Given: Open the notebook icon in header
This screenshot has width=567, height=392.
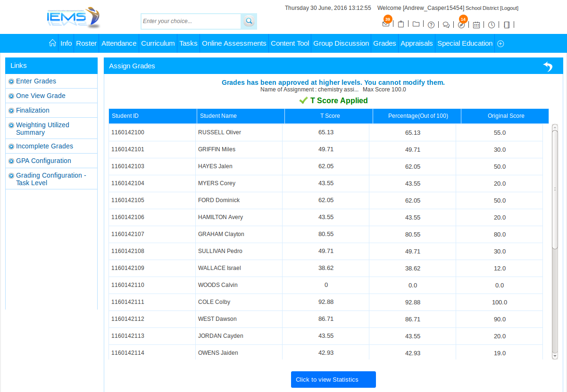Looking at the screenshot, I should pyautogui.click(x=507, y=25).
